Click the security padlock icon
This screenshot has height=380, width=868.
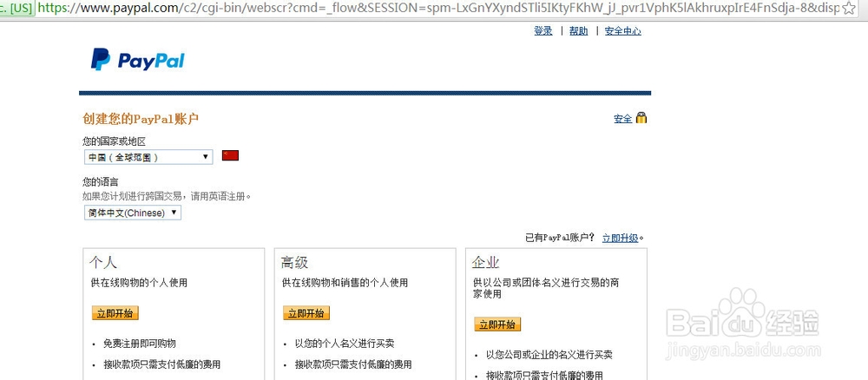click(641, 117)
